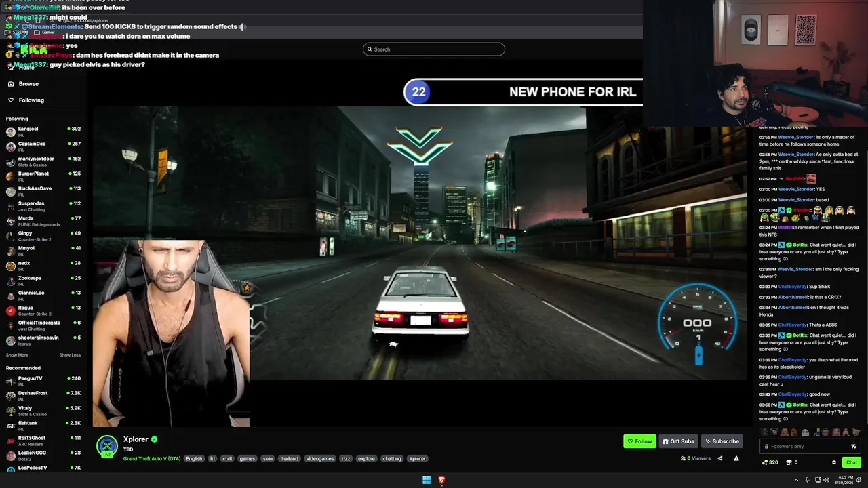868x488 pixels.
Task: Click the verified badge next to Xplorer
Action: click(154, 439)
